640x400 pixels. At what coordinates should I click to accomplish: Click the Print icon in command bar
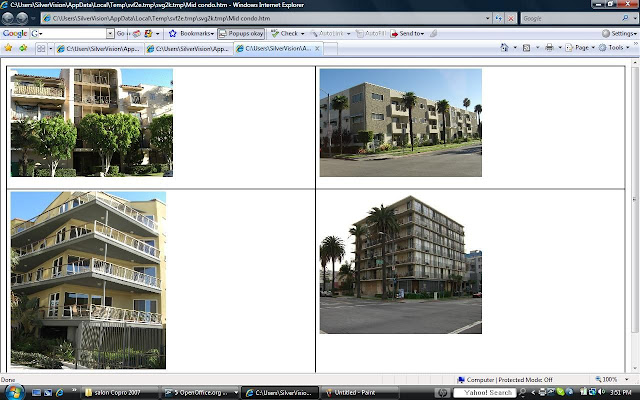pos(549,47)
